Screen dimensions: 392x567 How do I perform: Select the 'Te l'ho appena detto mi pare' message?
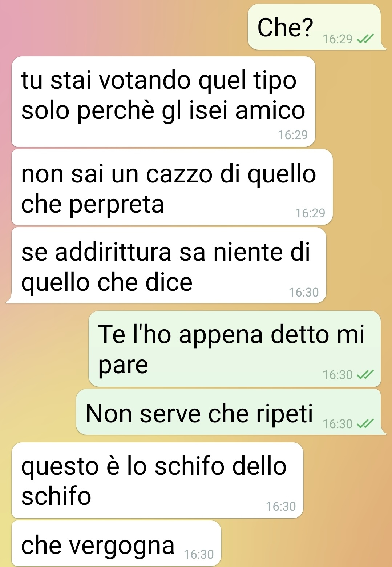[x=235, y=349]
